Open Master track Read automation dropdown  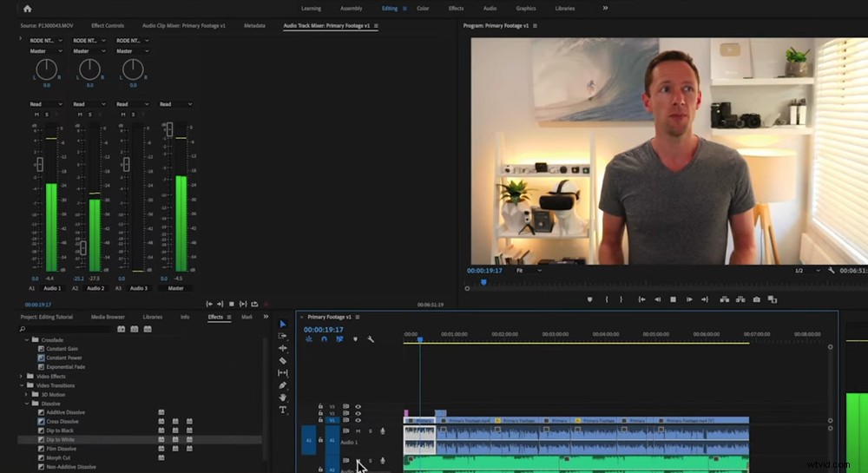coord(175,104)
